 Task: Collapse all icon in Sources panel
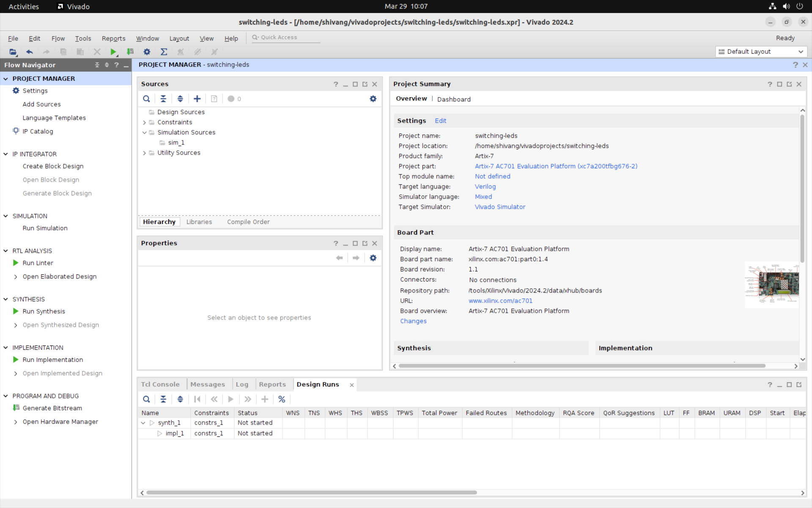pyautogui.click(x=163, y=99)
